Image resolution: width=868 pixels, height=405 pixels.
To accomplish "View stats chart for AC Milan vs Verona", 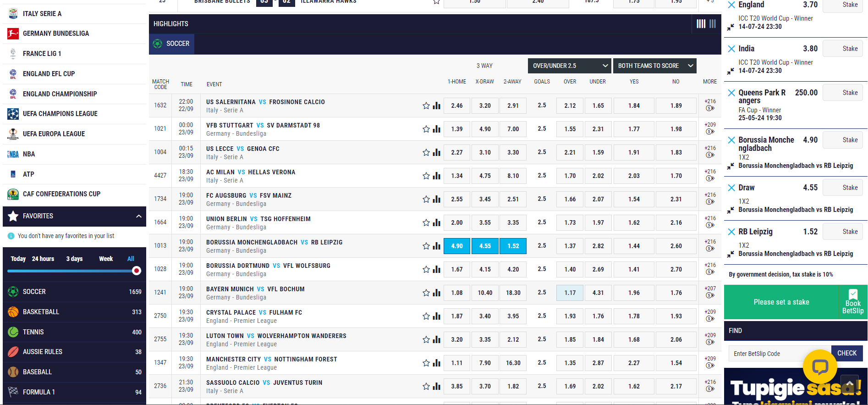I will click(437, 176).
